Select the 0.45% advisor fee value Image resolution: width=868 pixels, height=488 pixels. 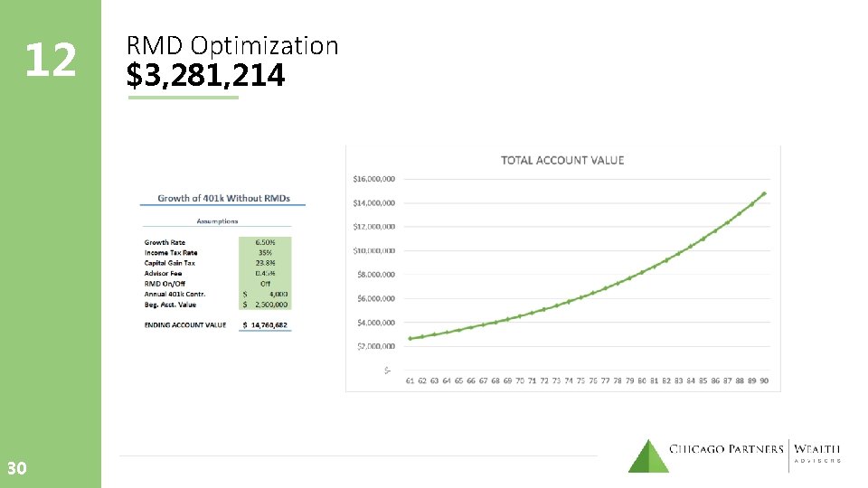(265, 273)
